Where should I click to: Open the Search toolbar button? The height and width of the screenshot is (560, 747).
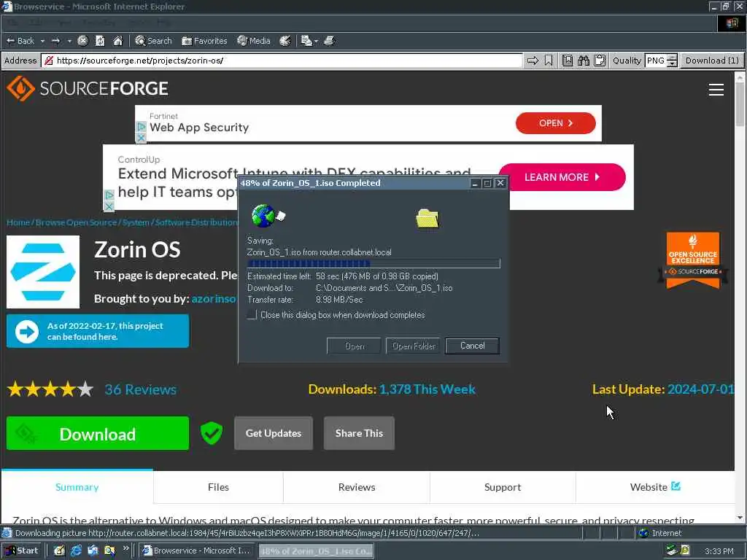pyautogui.click(x=153, y=41)
